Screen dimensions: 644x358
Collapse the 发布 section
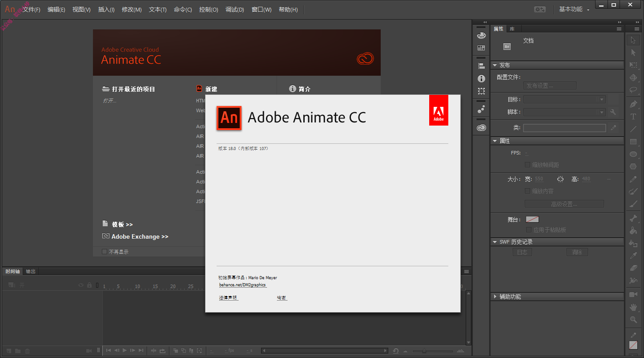click(x=495, y=65)
